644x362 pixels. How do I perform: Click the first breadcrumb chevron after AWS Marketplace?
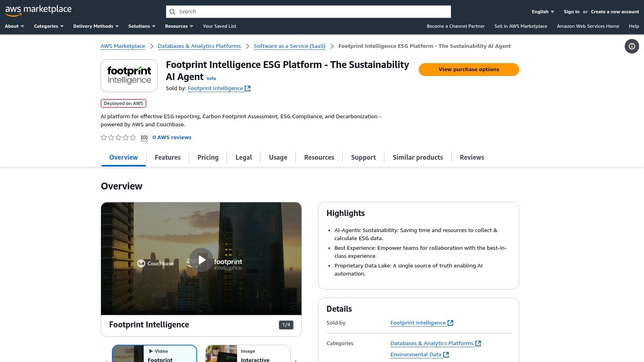pyautogui.click(x=152, y=46)
